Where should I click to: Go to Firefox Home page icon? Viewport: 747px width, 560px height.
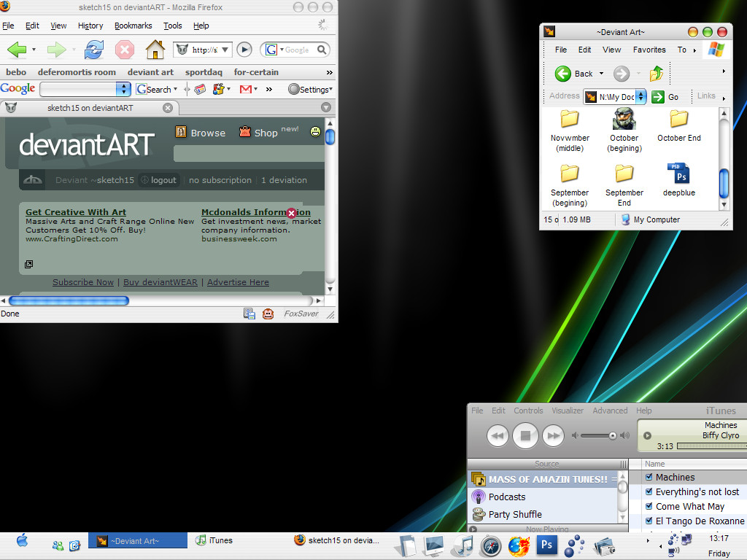click(x=155, y=50)
